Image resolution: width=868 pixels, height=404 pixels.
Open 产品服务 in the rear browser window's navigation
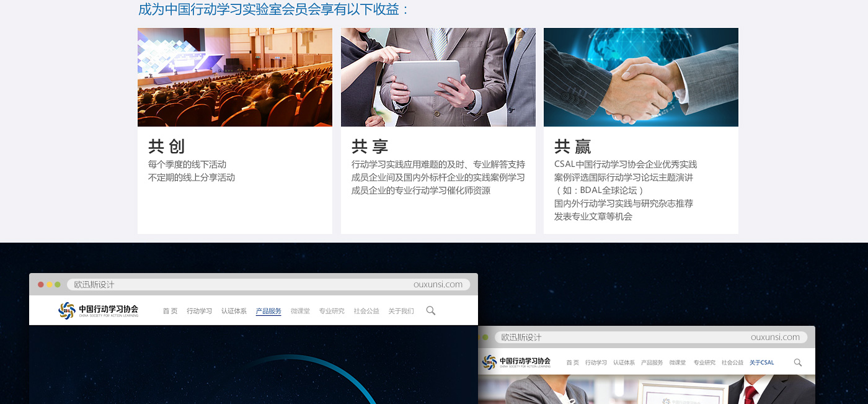pos(652,362)
